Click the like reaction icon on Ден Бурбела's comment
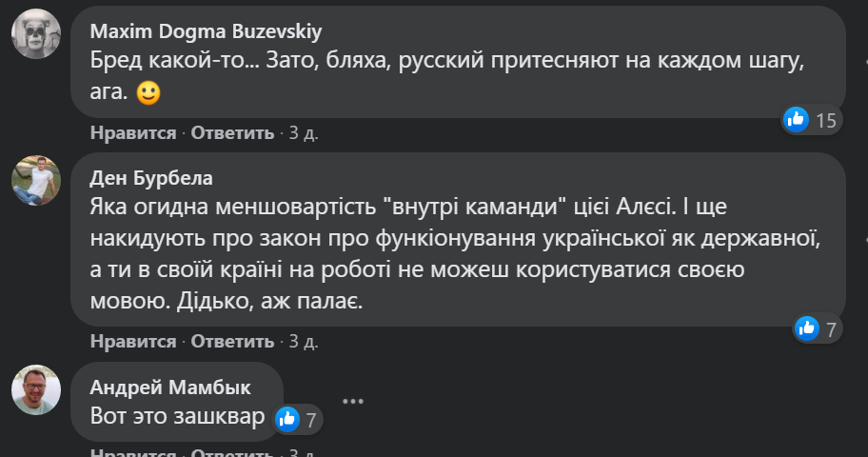Image resolution: width=868 pixels, height=457 pixels. (807, 328)
